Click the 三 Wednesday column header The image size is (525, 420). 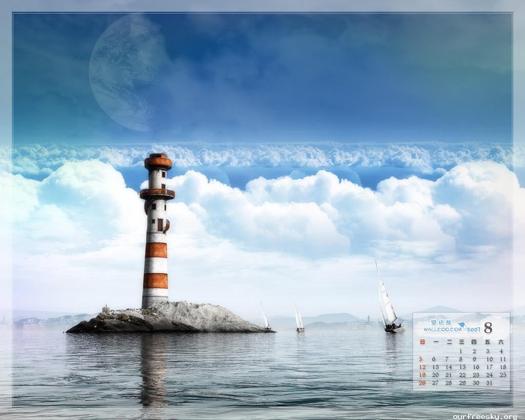tap(461, 342)
